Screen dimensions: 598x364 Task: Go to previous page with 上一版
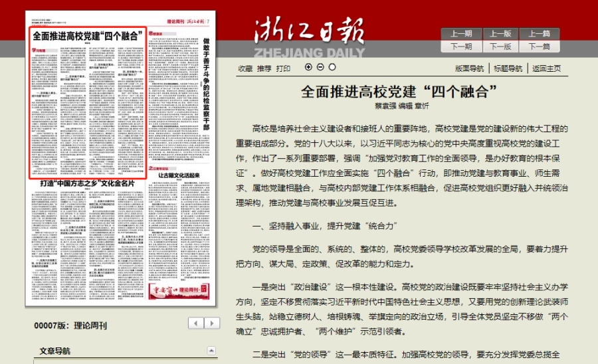500,34
